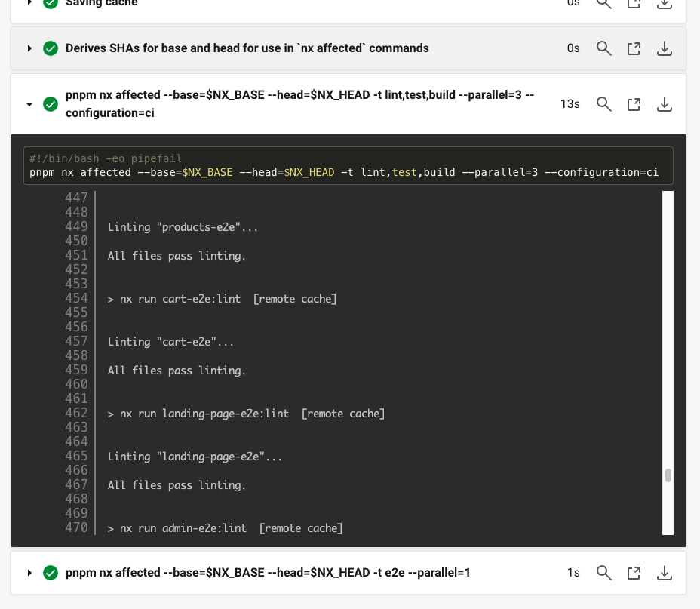The image size is (700, 609).
Task: Expand the e2e parallel=1 step
Action: point(29,573)
